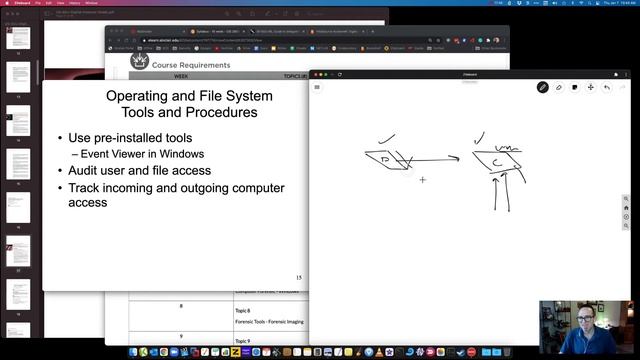Click the Course Requirements heading in Chrome

pyautogui.click(x=191, y=65)
